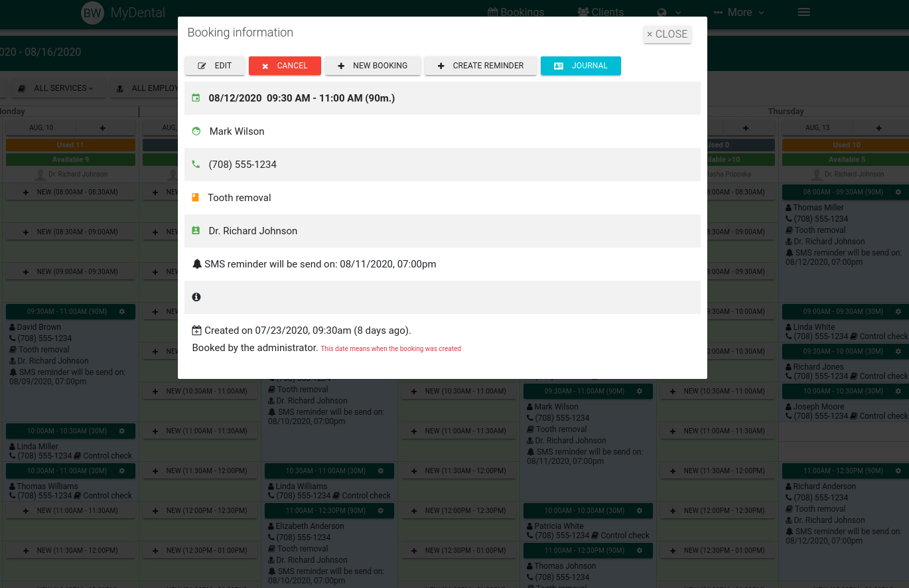
Task: Close the Booking information dialog
Action: click(x=667, y=35)
